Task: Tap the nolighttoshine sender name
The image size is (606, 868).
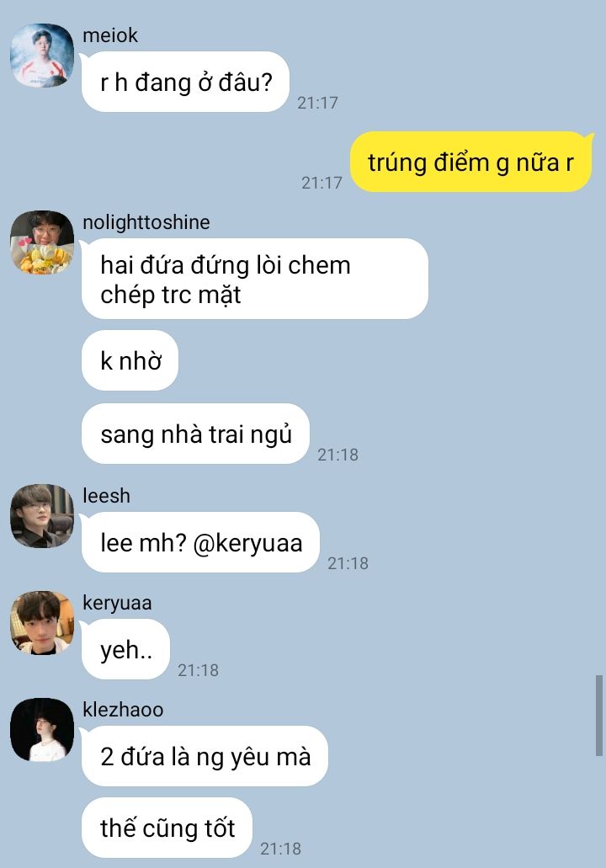Action: pos(146,222)
